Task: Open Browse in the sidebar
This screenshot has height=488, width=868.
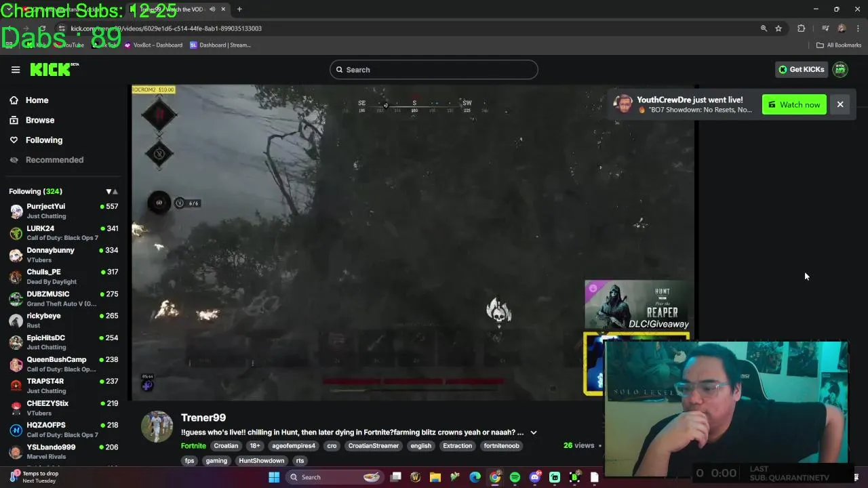Action: click(39, 120)
